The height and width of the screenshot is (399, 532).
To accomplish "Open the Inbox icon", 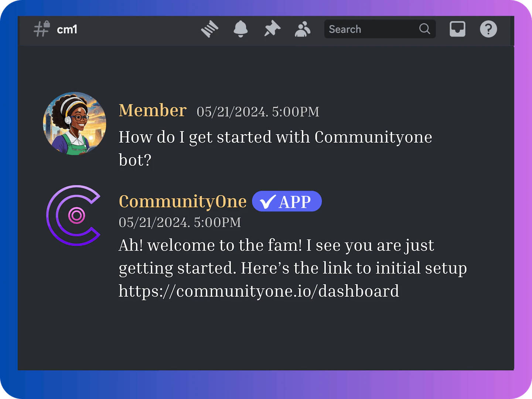I will (x=457, y=29).
